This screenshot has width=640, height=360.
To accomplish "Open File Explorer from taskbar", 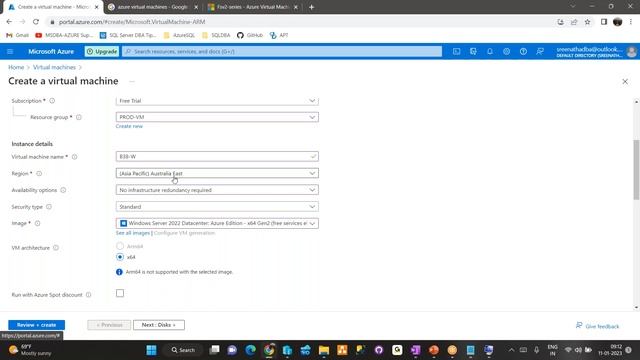I will pos(324,350).
